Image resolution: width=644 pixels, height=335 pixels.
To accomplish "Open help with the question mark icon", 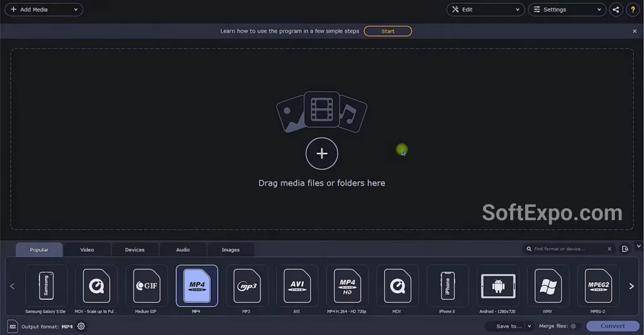I will pos(633,9).
